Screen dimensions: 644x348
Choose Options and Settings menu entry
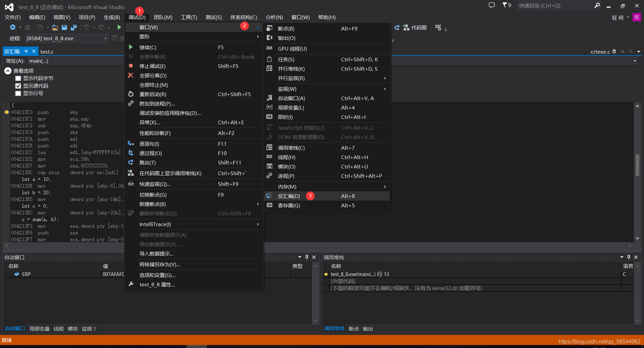click(194, 275)
